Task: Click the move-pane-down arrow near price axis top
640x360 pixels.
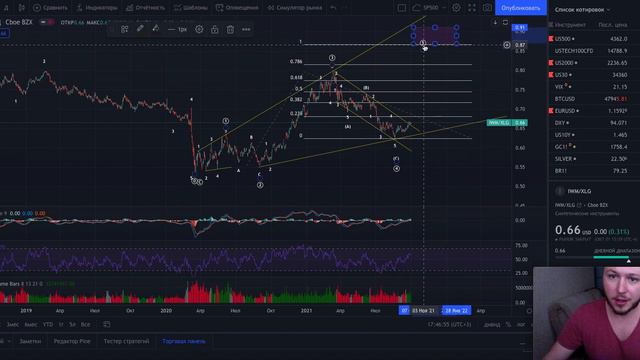Action: click(495, 22)
